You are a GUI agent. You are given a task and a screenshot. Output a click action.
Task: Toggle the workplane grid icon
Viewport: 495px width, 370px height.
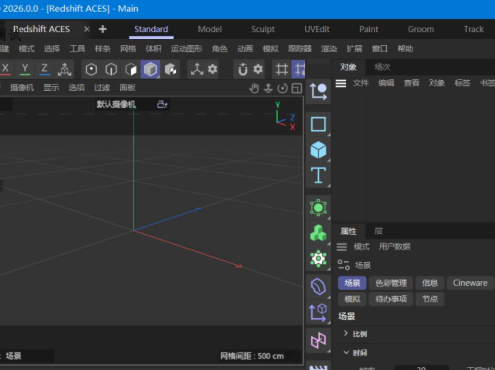[x=281, y=69]
